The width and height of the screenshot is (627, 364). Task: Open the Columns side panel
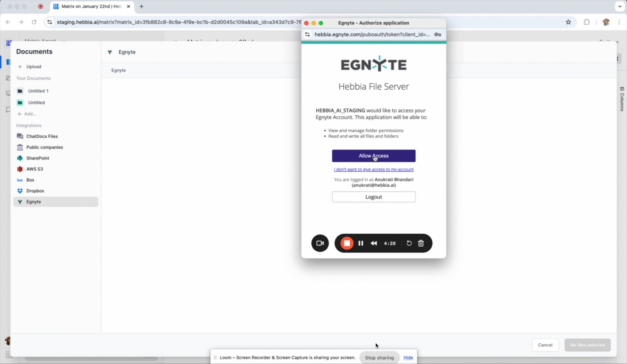pyautogui.click(x=622, y=99)
